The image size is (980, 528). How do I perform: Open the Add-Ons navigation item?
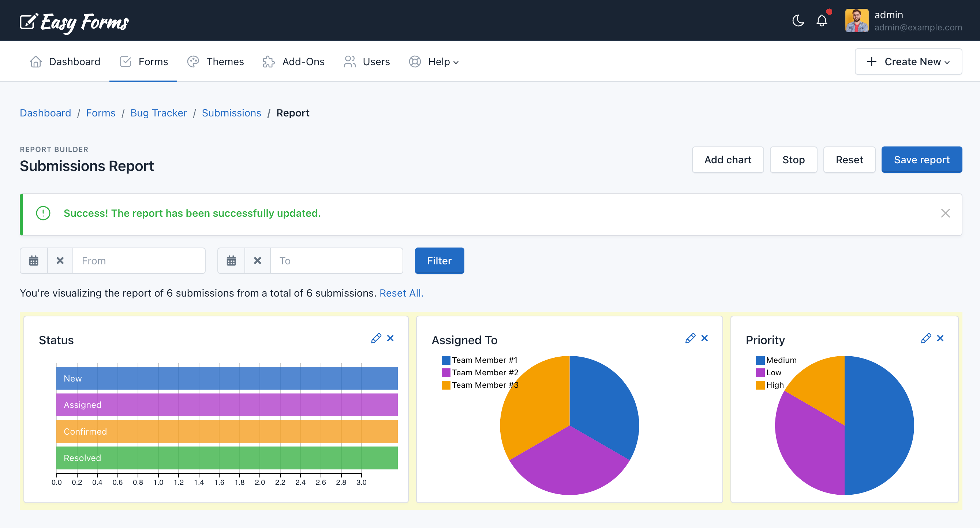294,62
